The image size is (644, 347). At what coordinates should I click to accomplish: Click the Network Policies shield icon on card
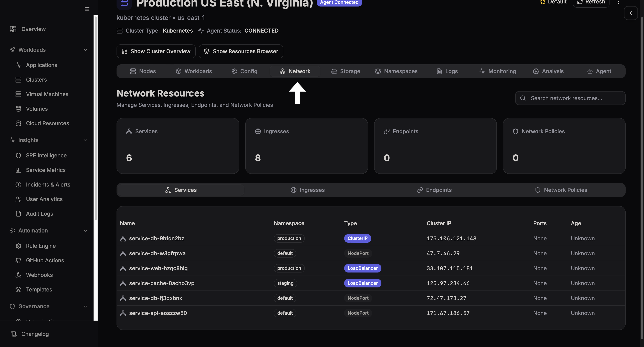[x=516, y=131]
